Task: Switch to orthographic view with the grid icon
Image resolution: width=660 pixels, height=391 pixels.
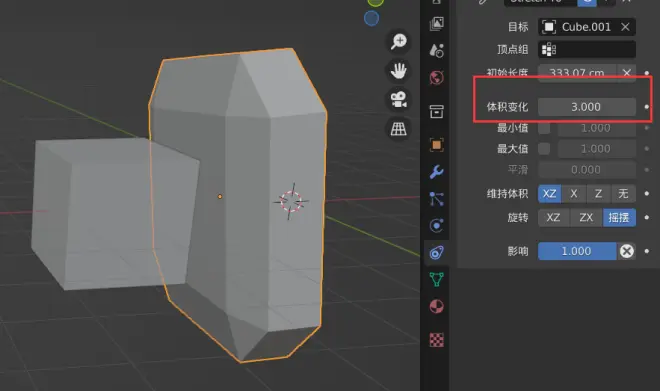Action: pyautogui.click(x=398, y=128)
